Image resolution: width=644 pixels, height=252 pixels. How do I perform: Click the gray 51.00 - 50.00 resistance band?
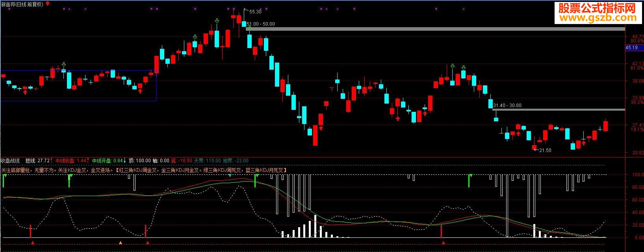point(435,29)
